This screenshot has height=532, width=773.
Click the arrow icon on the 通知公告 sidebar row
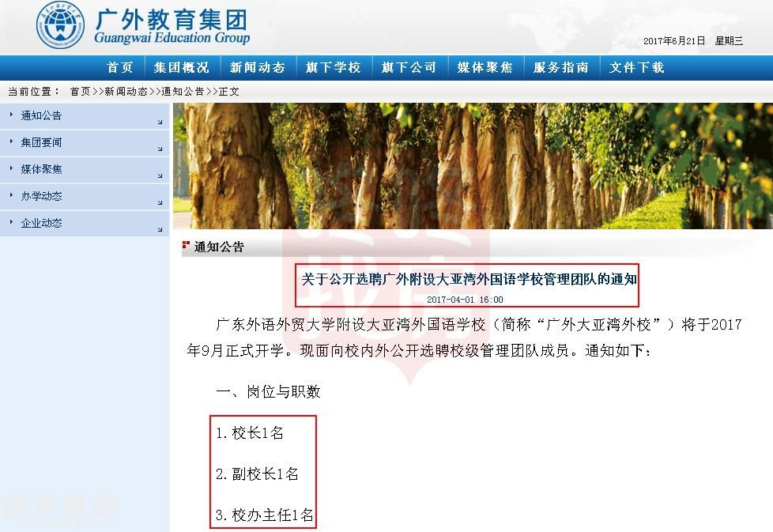(x=160, y=122)
